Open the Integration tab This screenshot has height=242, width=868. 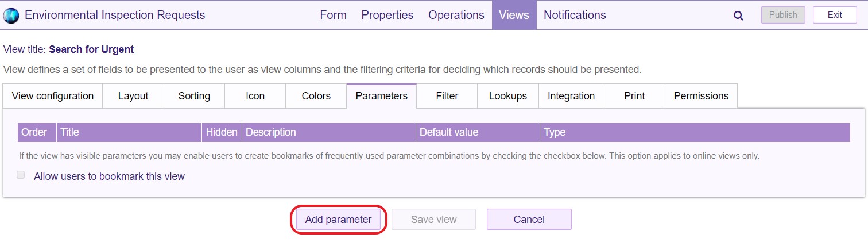coord(571,96)
